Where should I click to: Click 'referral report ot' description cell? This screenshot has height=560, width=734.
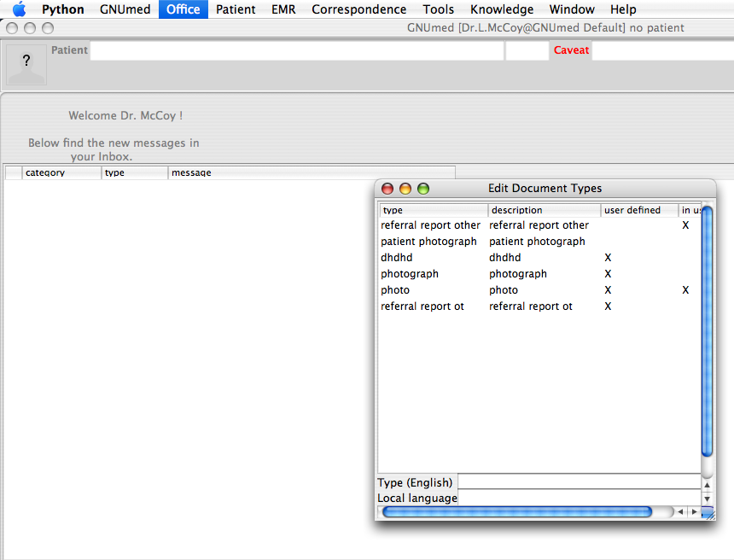(530, 306)
